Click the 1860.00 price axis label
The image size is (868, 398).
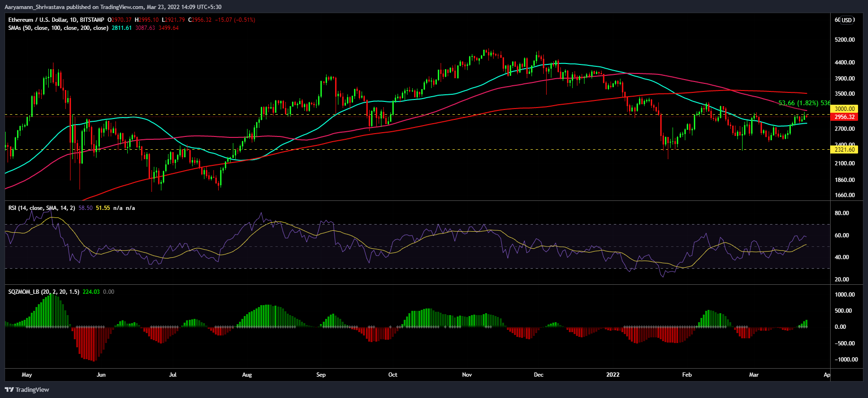[845, 180]
